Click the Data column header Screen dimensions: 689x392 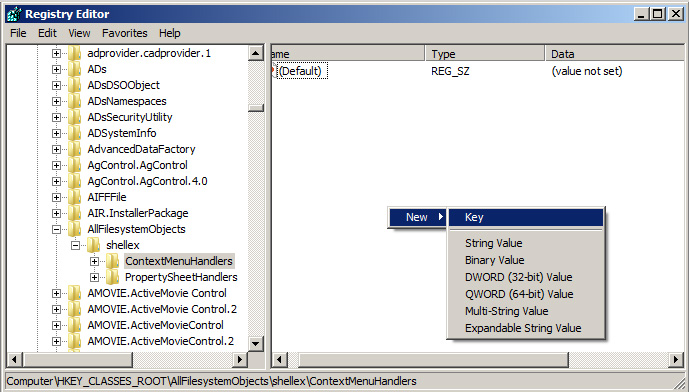click(x=615, y=54)
